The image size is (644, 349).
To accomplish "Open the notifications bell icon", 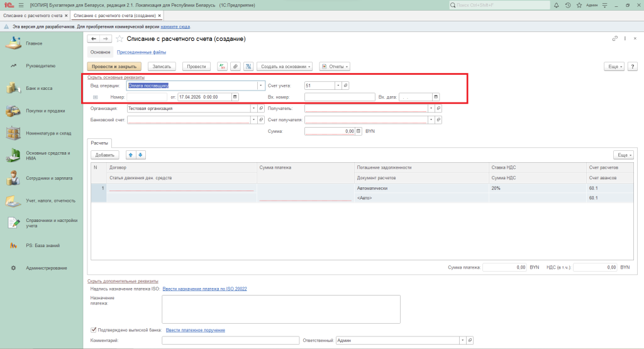I will (x=557, y=5).
